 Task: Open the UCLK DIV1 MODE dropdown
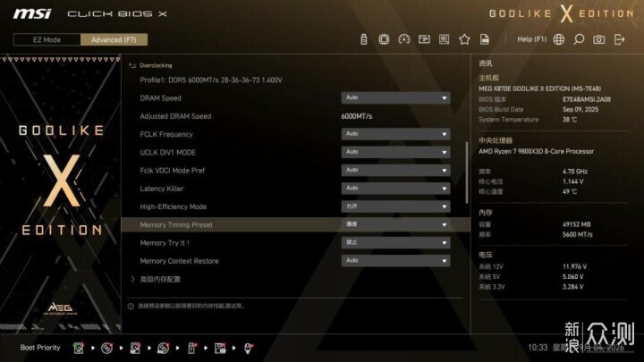[x=395, y=152]
